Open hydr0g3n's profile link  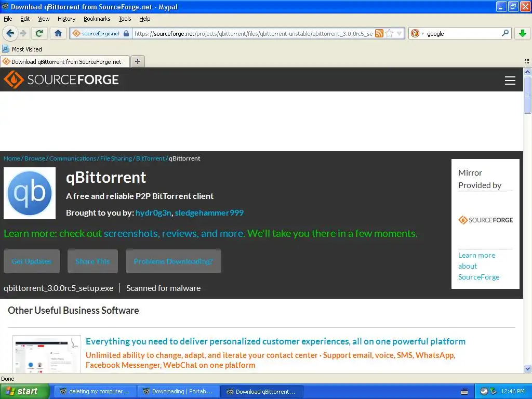coord(153,212)
